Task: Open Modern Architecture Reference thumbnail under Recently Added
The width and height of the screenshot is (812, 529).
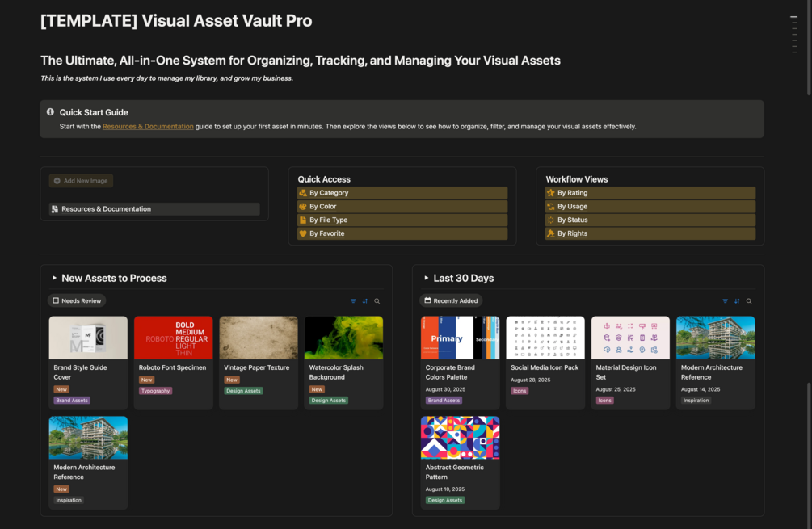Action: click(x=716, y=338)
